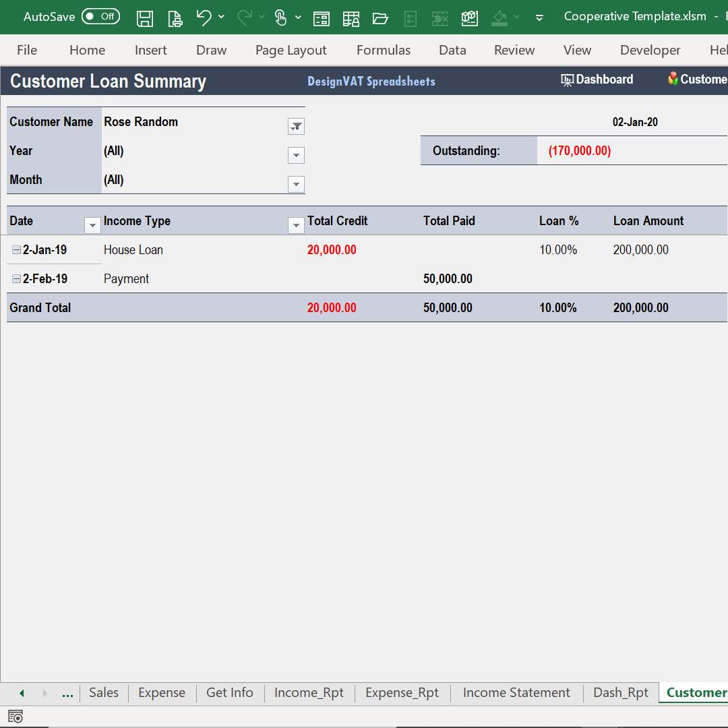The width and height of the screenshot is (728, 728).
Task: Collapse the 2-Feb-19 group row
Action: click(x=15, y=278)
